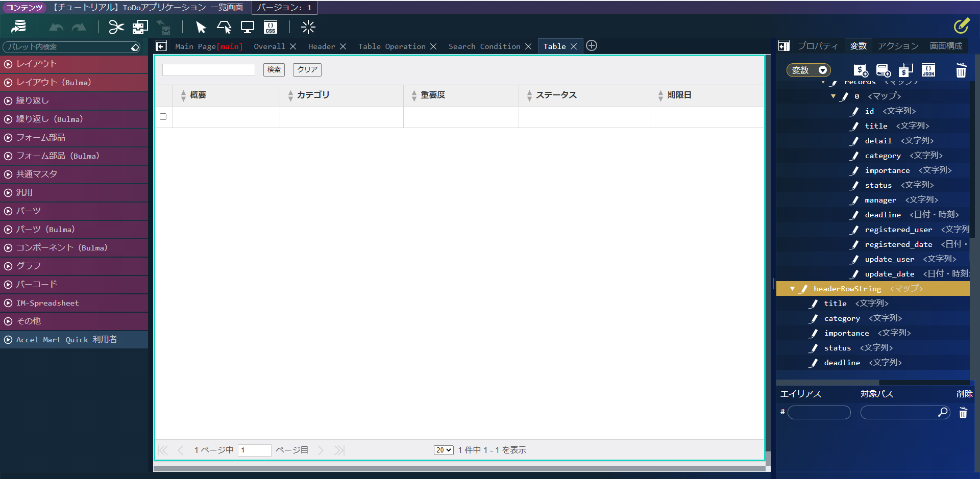Viewport: 980px width, 479px height.
Task: Open the 変数 type dropdown
Action: pos(808,70)
